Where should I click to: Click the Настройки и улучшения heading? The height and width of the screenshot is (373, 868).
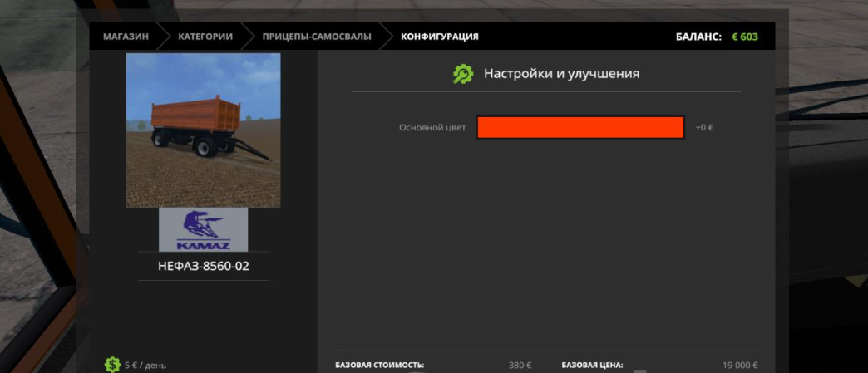[x=561, y=74]
